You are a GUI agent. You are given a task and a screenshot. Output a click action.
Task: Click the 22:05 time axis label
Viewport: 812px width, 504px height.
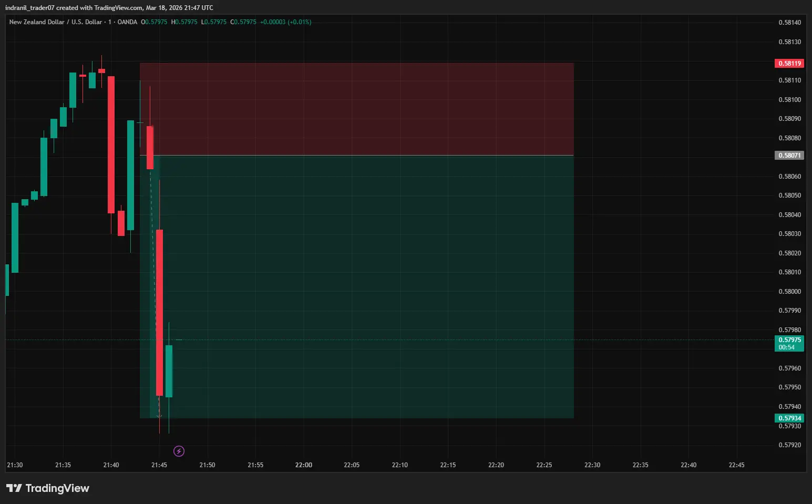pyautogui.click(x=352, y=465)
